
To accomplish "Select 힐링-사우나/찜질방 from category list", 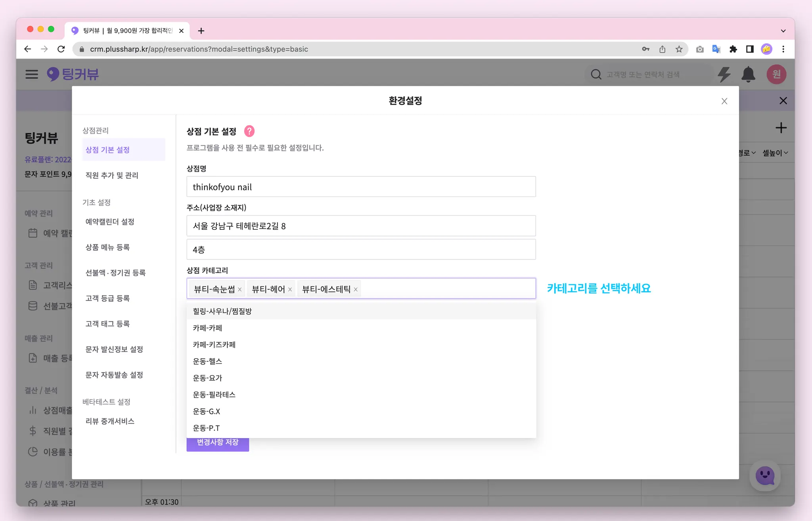I will pos(222,311).
